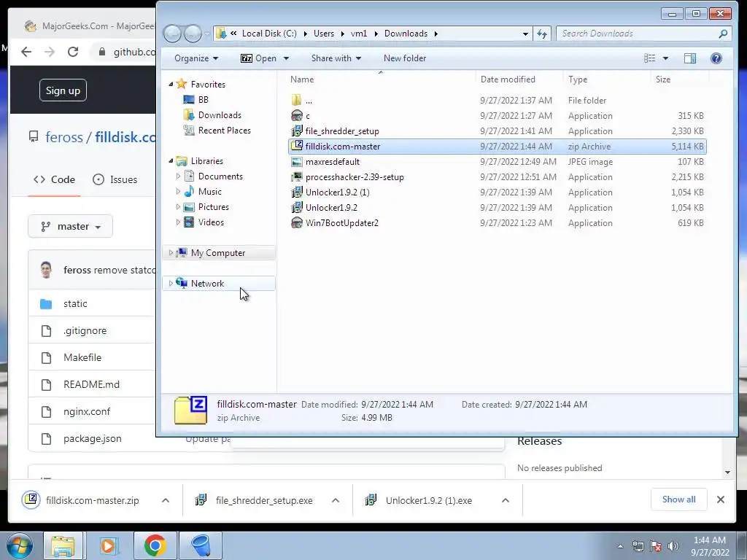The width and height of the screenshot is (747, 560).
Task: Click Chrome's reload button
Action: coord(73,52)
